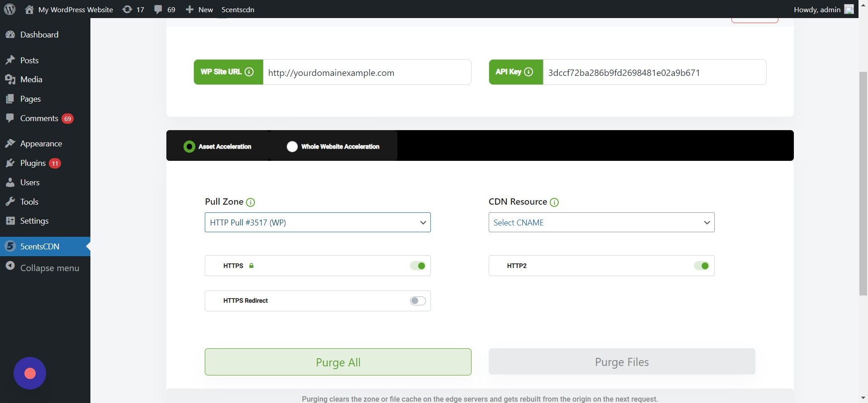Viewport: 868px width, 403px height.
Task: Click the CDN Resource info icon
Action: [554, 202]
